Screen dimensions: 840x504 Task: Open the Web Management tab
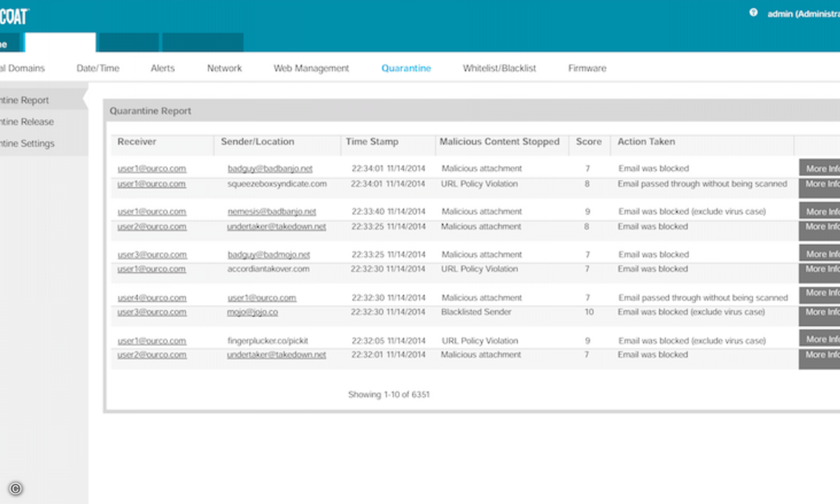311,69
